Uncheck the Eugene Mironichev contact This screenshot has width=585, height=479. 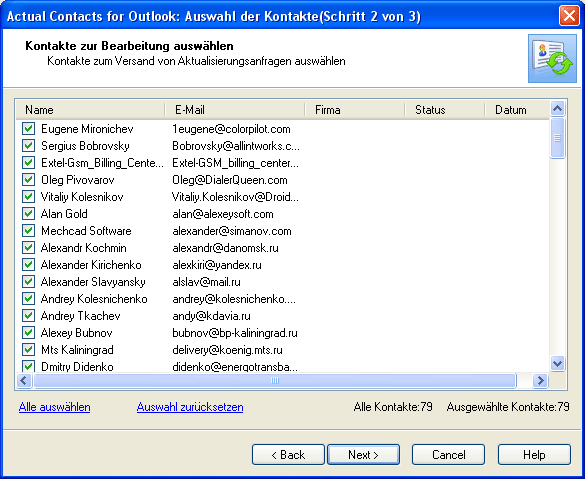tap(28, 129)
